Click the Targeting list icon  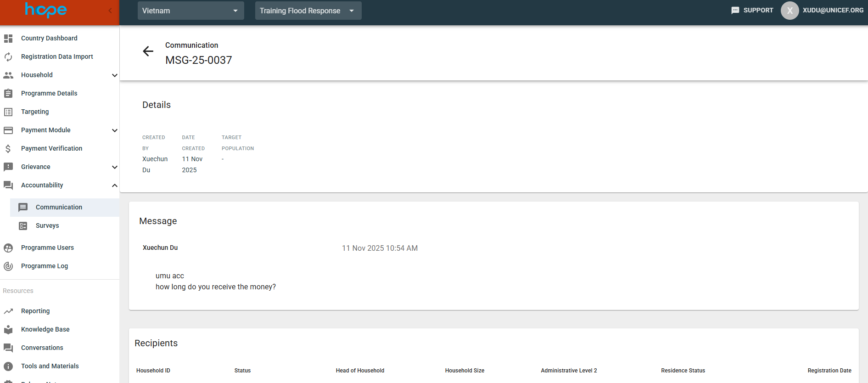[8, 112]
